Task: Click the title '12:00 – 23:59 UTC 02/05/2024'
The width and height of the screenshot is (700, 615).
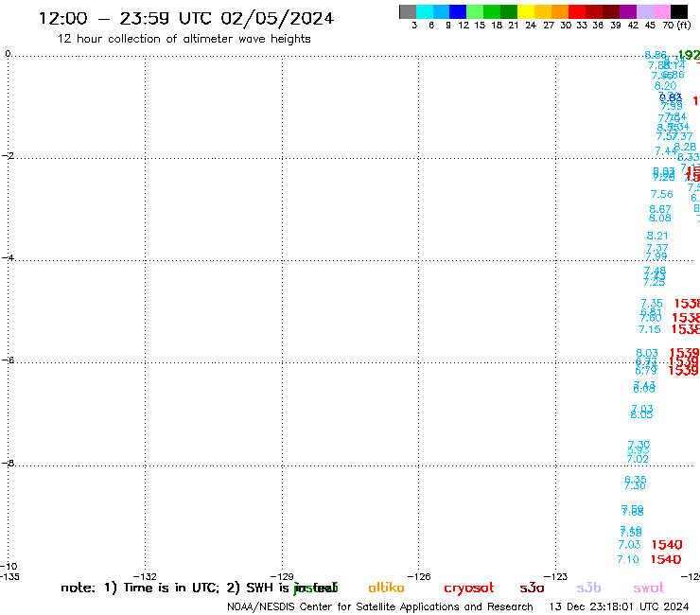Action: pos(186,19)
